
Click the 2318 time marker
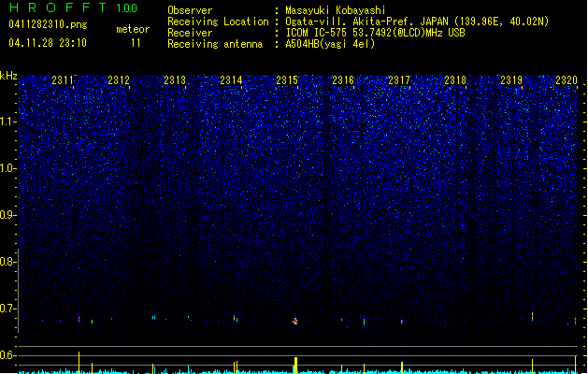point(455,80)
